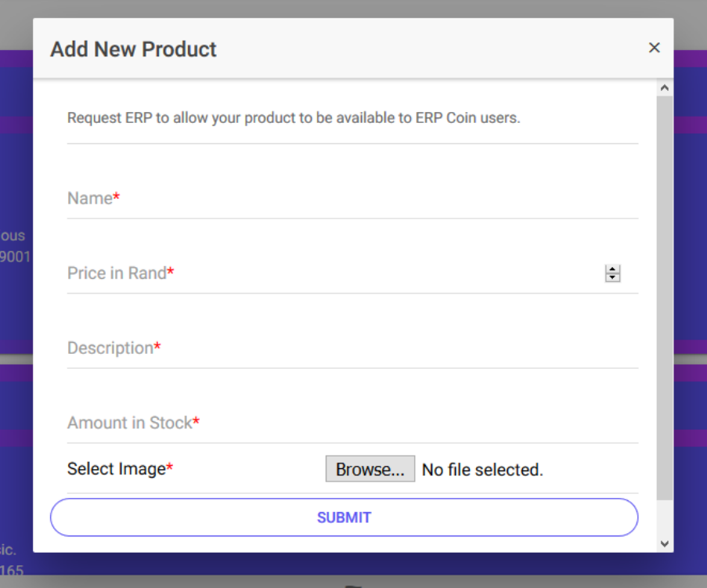Close the Add New Product dialog

(x=655, y=48)
